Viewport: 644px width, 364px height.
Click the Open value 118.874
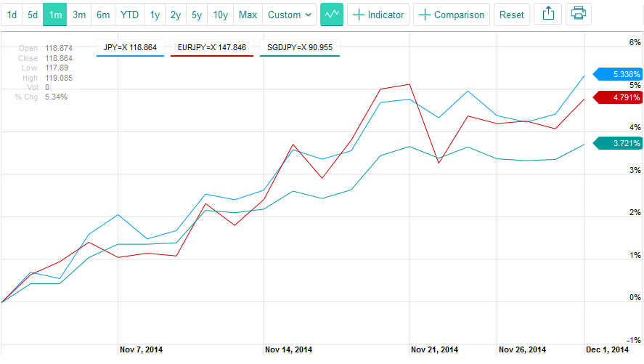coord(59,49)
